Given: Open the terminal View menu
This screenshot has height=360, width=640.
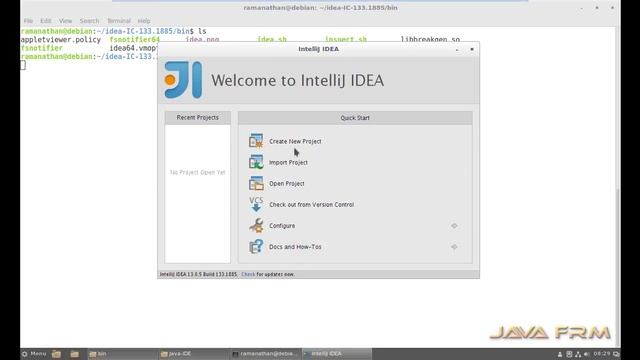Looking at the screenshot, I should [65, 21].
